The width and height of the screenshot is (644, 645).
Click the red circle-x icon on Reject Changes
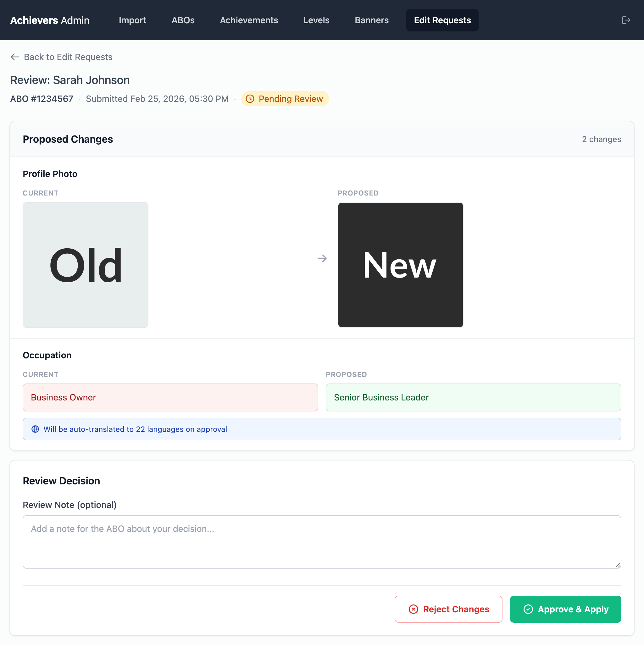point(413,609)
